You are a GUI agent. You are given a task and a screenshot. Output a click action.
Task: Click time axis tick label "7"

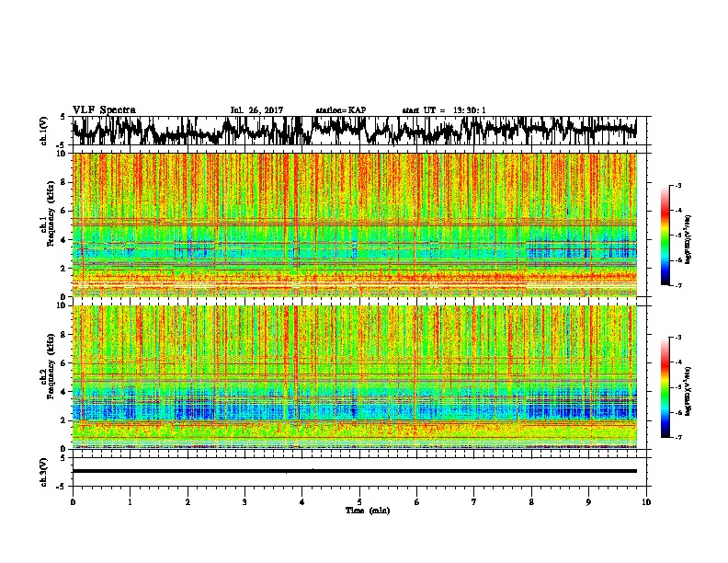[474, 502]
